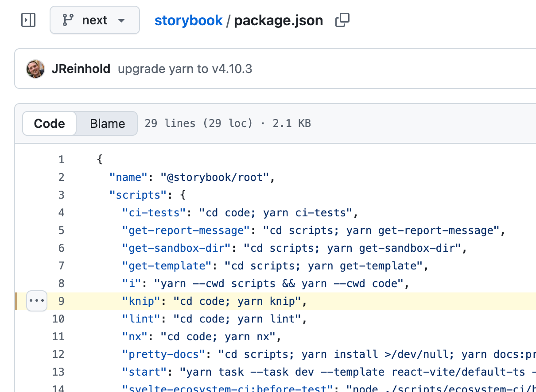The width and height of the screenshot is (536, 392).
Task: Select line number 5
Action: (x=61, y=230)
